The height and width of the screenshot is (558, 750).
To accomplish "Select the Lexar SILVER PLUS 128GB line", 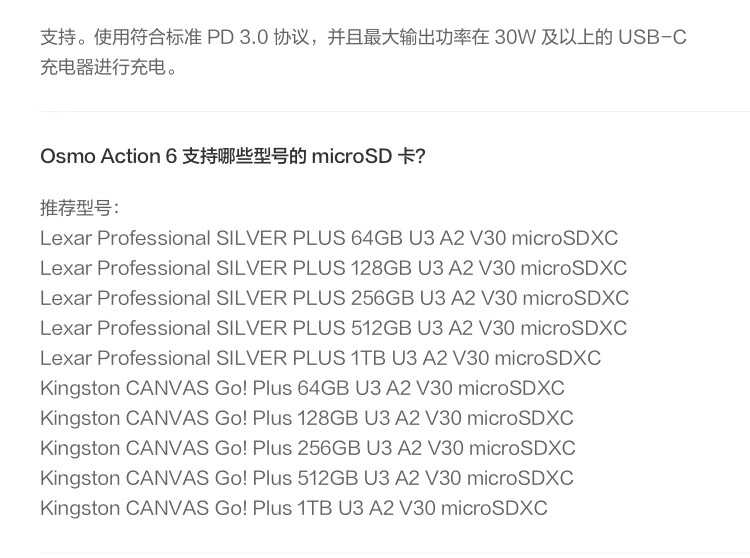I will pos(333,268).
